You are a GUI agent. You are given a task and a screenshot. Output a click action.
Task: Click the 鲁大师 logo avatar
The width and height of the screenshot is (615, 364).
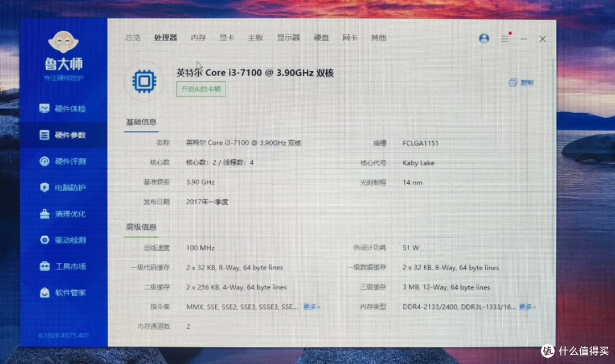tap(63, 42)
